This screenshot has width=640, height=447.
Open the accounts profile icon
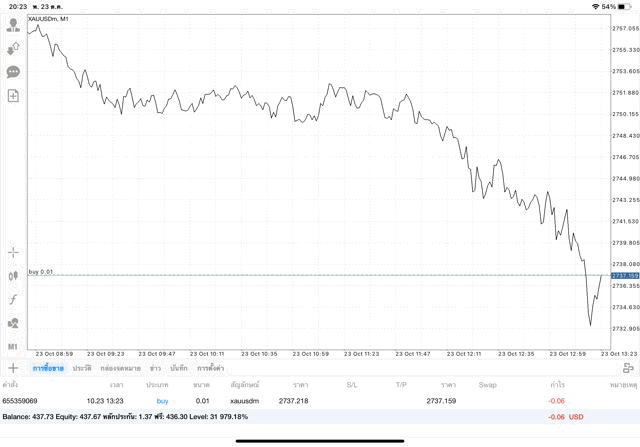click(x=13, y=26)
